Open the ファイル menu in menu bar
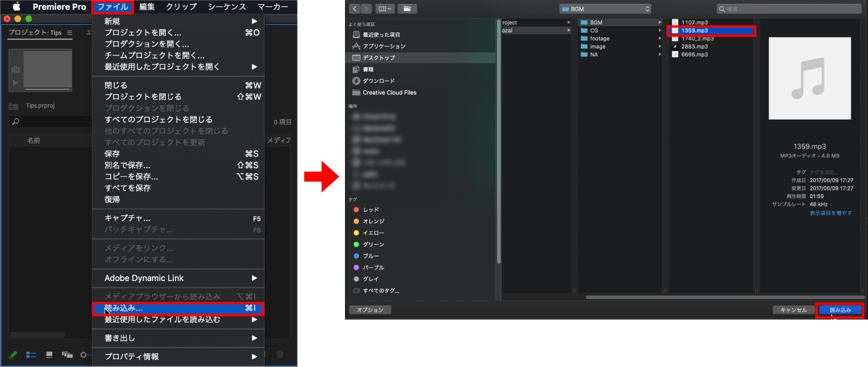Screen dimensions: 868x367 coord(113,7)
